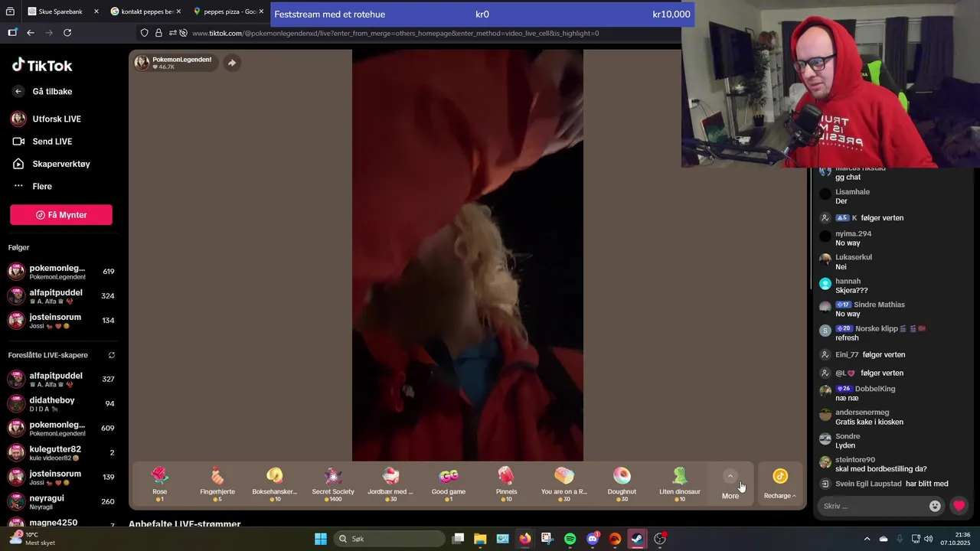Send the Jordbær med gift

coord(390,484)
